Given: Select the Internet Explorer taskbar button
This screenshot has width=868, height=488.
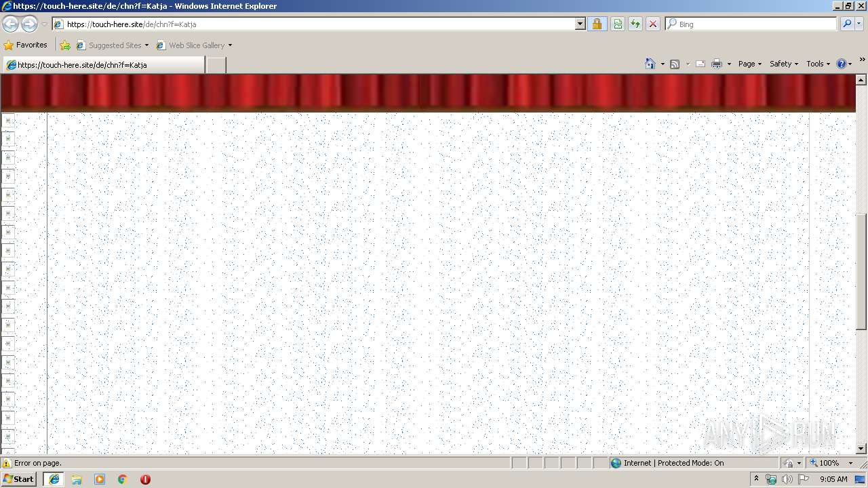Looking at the screenshot, I should point(54,479).
